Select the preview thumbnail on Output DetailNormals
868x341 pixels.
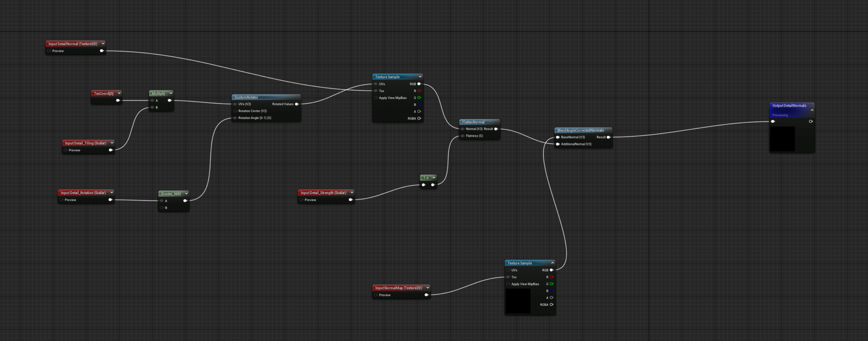(783, 139)
